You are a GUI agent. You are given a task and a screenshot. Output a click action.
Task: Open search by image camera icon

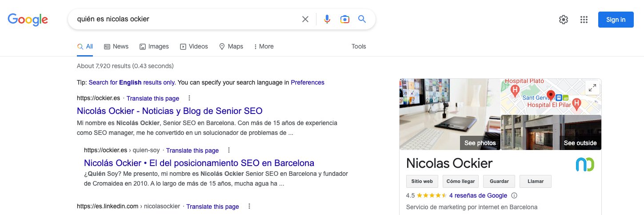click(x=344, y=19)
